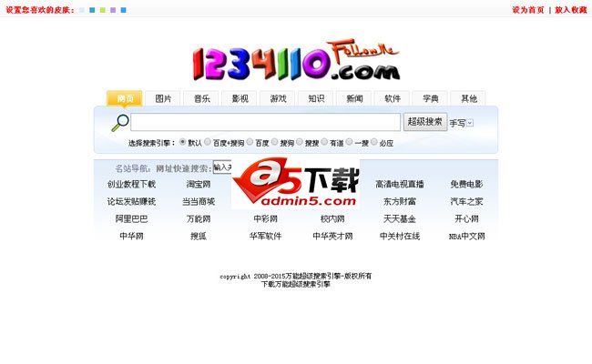Viewport: 592px width, 364px height.
Task: Open the 中华英才网 link
Action: 332,236
